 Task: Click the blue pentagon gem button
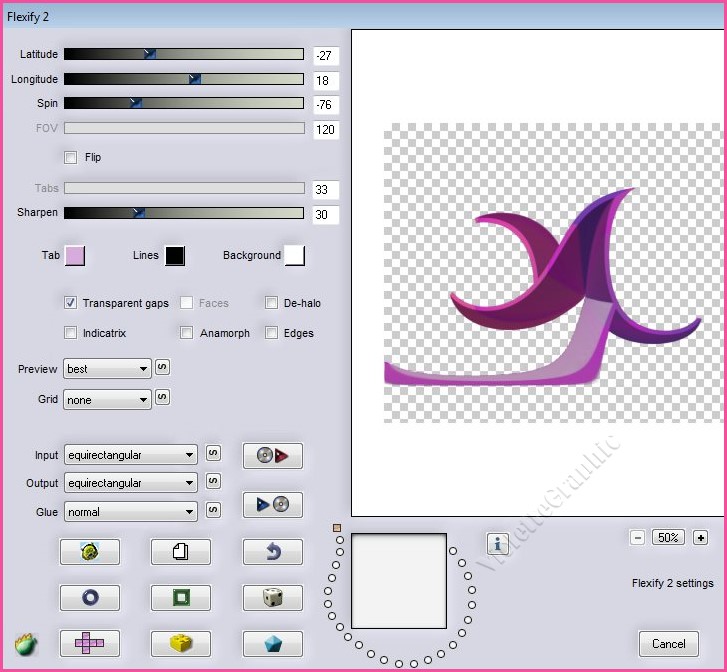[272, 643]
